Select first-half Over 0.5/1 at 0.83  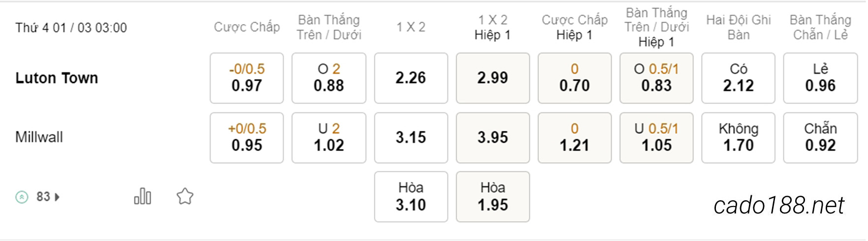pyautogui.click(x=656, y=78)
